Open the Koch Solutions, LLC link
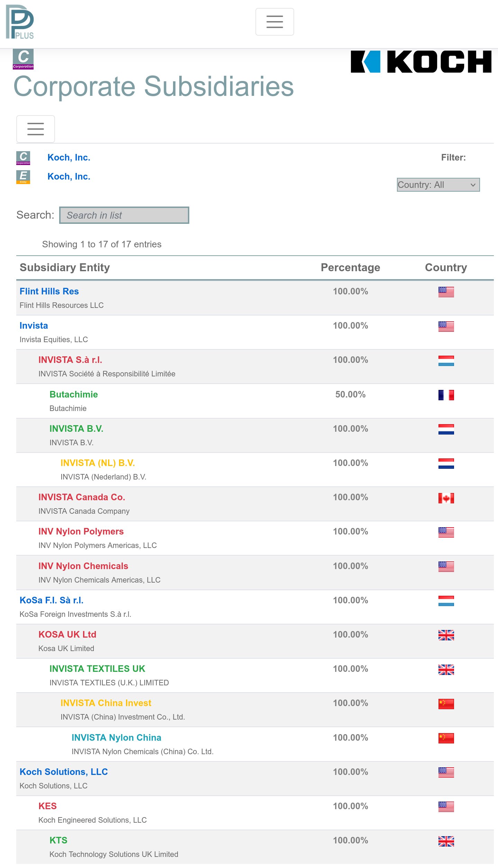The width and height of the screenshot is (498, 868). coord(64,772)
